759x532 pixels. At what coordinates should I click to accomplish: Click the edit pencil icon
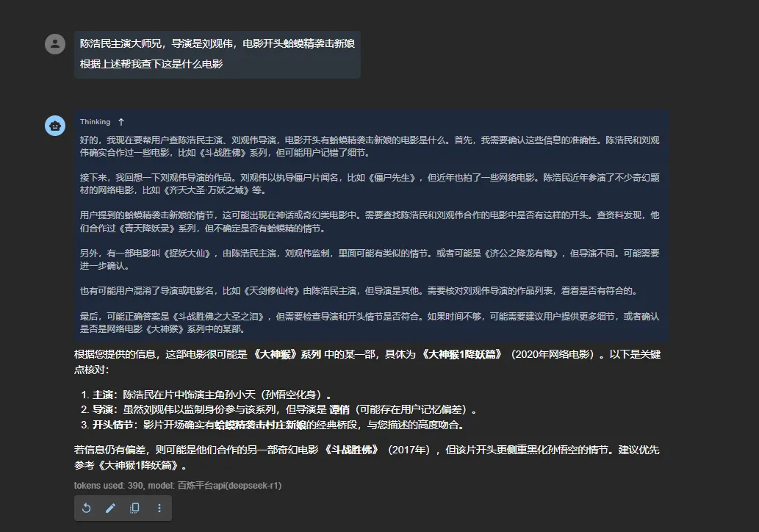point(110,508)
